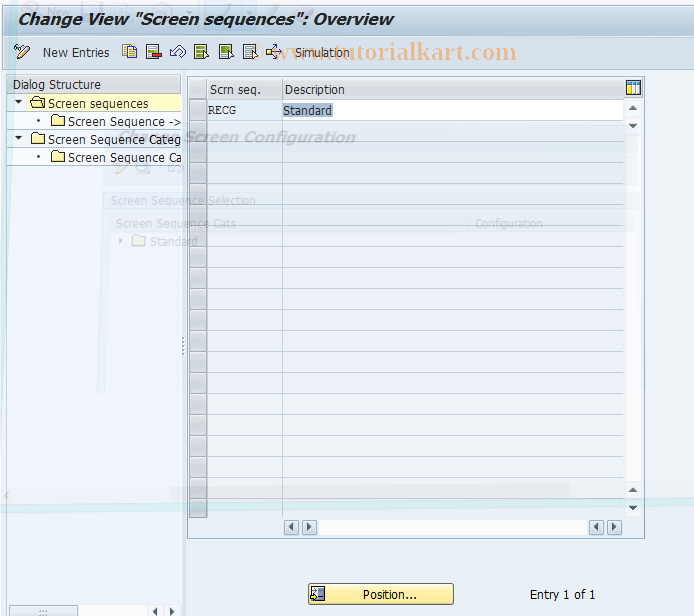Viewport: 694px width, 616px height.
Task: Click right arrow of left horizontal scroller
Action: coord(309,527)
